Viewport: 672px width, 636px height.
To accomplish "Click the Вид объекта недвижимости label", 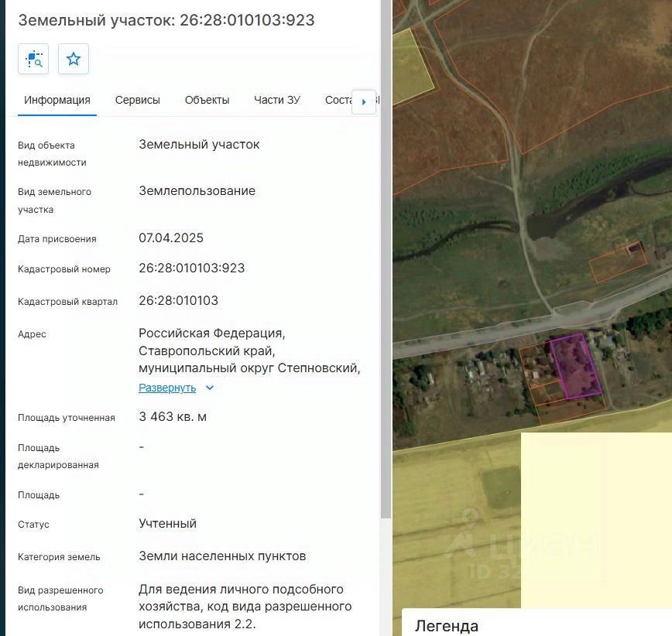I will click(53, 154).
